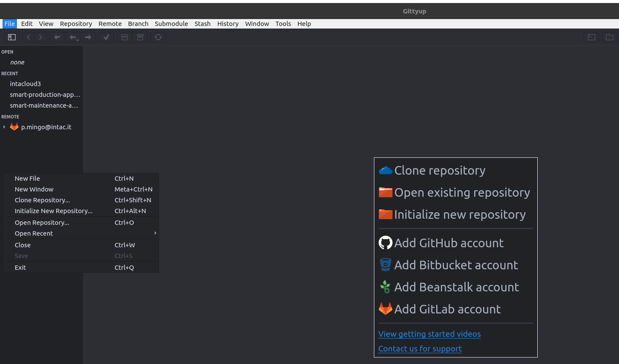619x364 pixels.
Task: Click folder icon beside Open existing repository
Action: 385,192
